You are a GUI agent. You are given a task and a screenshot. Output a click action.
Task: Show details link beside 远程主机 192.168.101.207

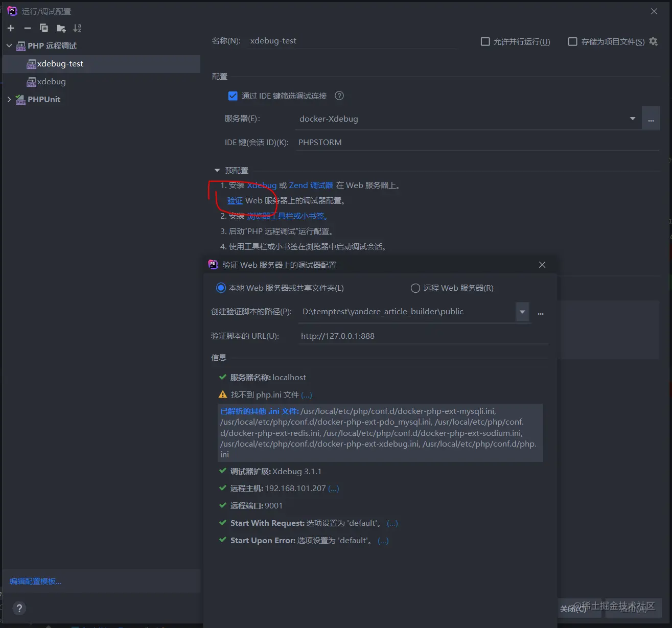tap(333, 489)
